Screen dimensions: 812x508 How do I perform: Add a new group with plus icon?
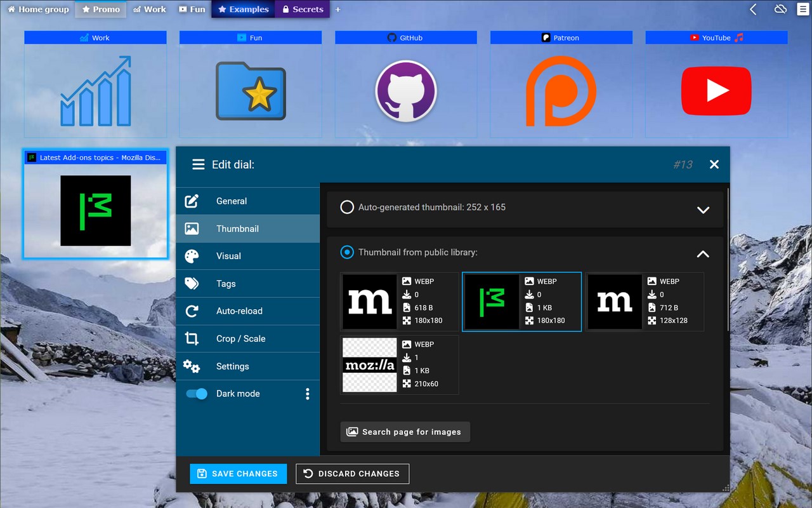tap(337, 10)
